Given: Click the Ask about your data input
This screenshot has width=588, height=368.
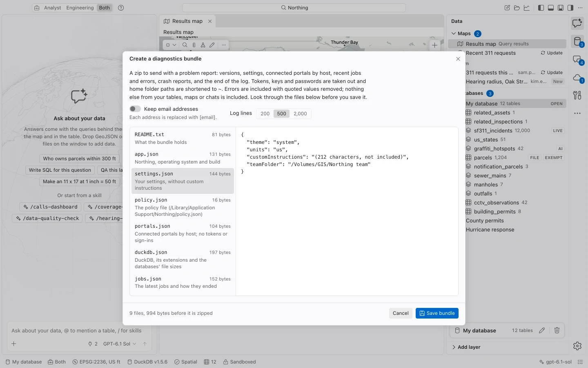Looking at the screenshot, I should (79, 331).
